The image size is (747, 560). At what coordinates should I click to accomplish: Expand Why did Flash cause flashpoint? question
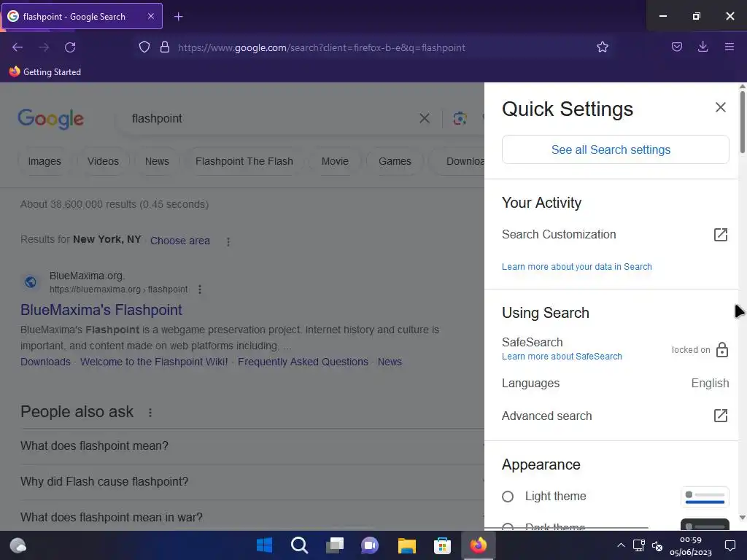pos(252,482)
